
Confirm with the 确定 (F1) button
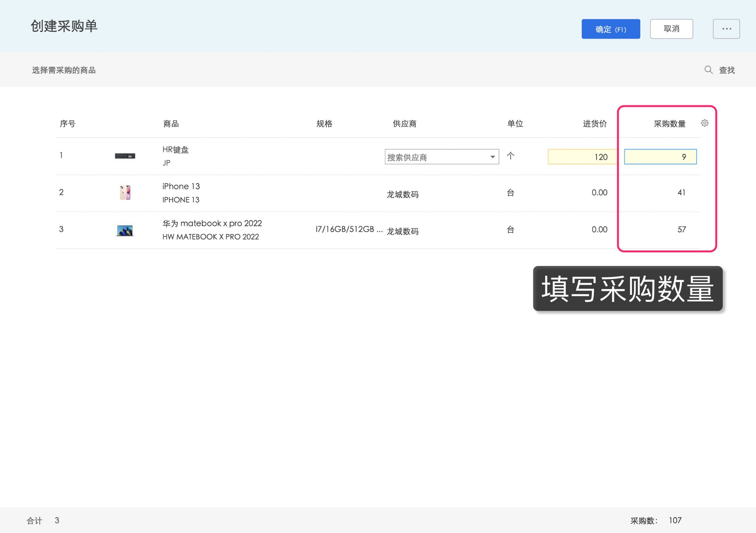point(610,29)
